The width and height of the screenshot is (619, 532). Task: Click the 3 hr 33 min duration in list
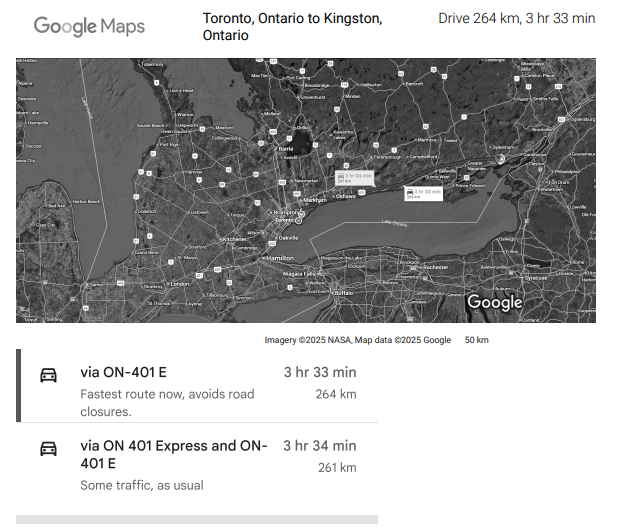[320, 372]
